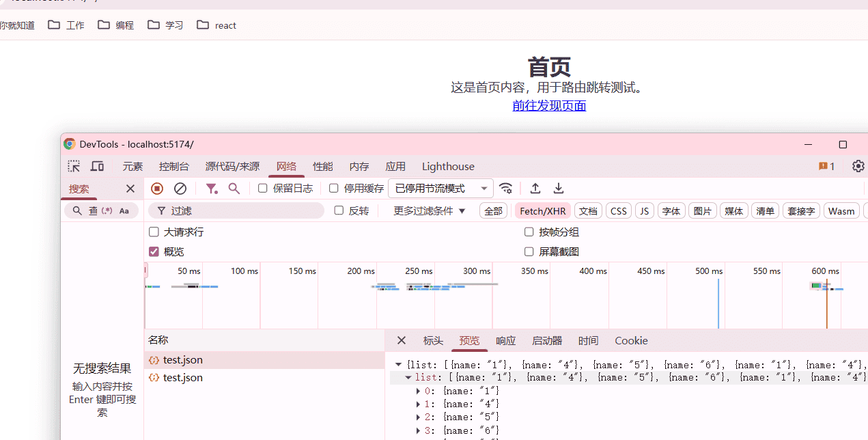Collapse the list node in preview tree
868x440 pixels.
point(408,377)
